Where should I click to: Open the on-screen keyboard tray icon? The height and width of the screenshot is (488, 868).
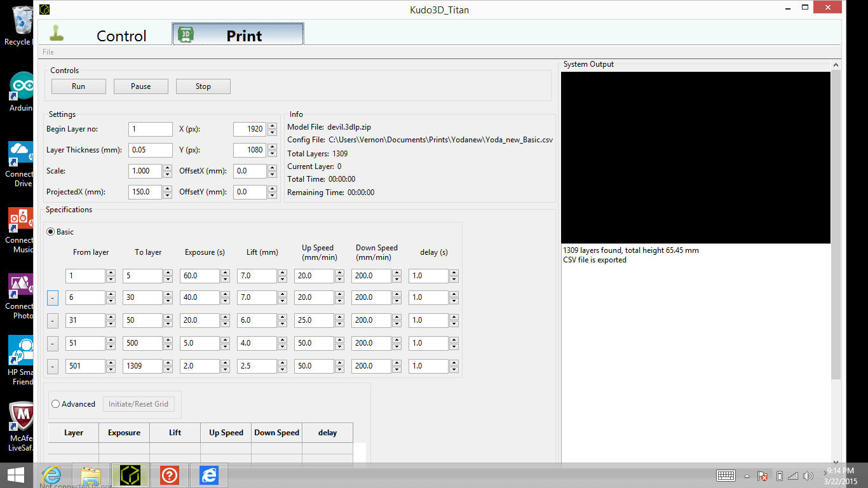tap(726, 476)
